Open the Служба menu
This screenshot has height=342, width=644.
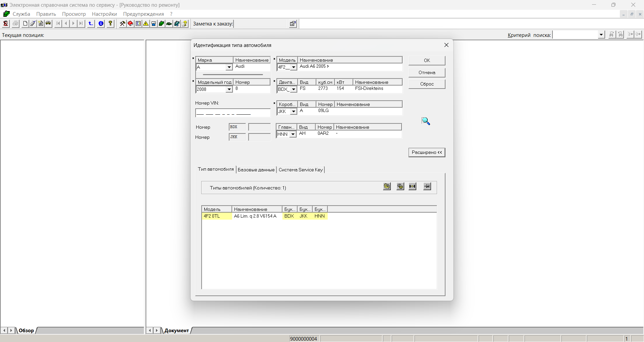click(21, 14)
